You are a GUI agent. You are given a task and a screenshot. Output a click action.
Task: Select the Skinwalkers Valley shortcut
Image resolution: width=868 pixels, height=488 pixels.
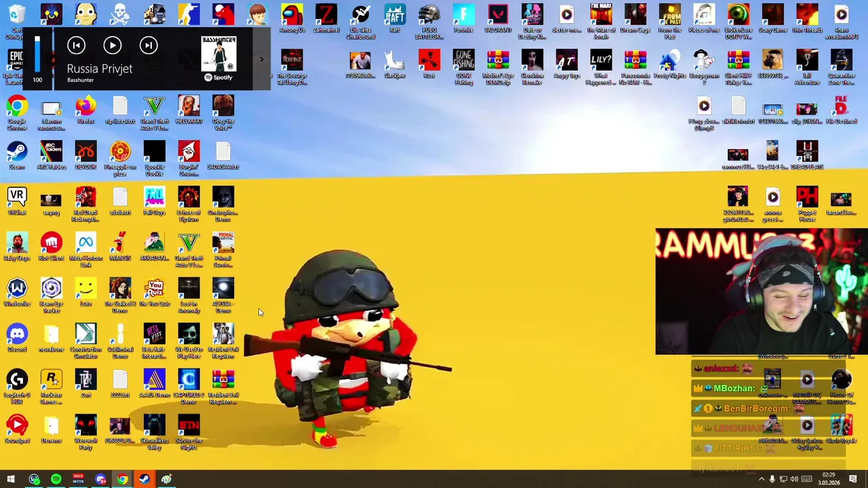tap(154, 432)
